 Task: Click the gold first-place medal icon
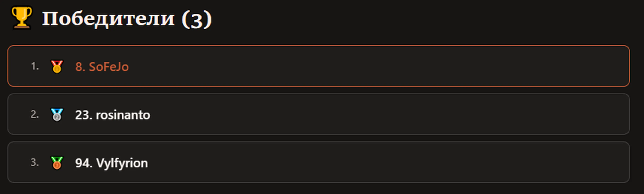[x=57, y=66]
